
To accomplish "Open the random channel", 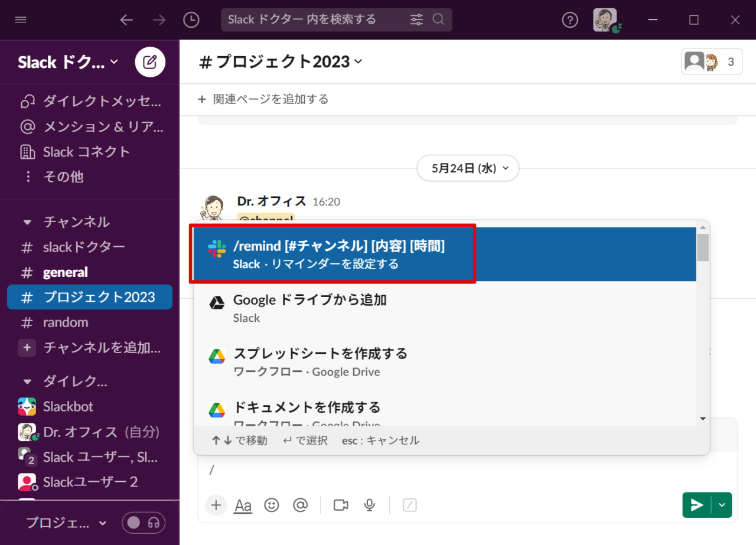I will coord(90,322).
